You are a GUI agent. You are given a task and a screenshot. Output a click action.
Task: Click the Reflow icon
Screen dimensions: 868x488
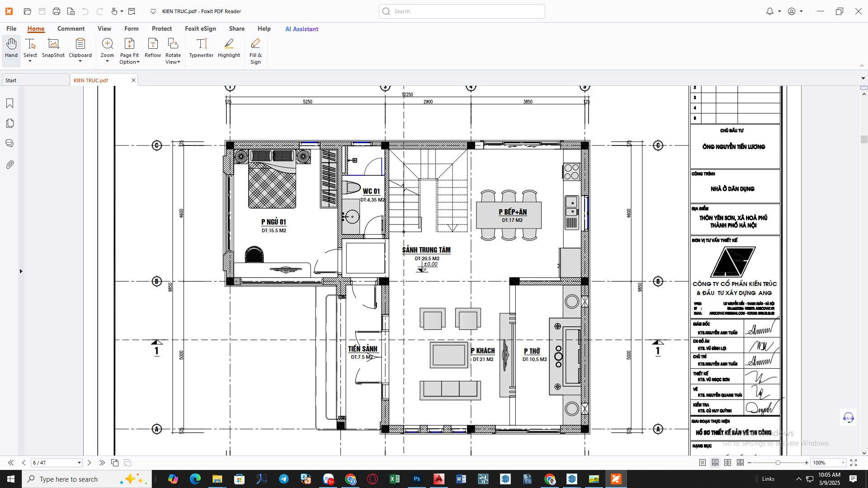click(x=153, y=48)
